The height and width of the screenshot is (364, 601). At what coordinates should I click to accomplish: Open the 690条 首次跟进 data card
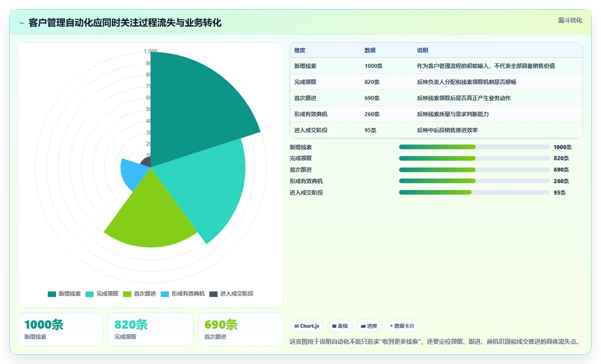[x=241, y=329]
